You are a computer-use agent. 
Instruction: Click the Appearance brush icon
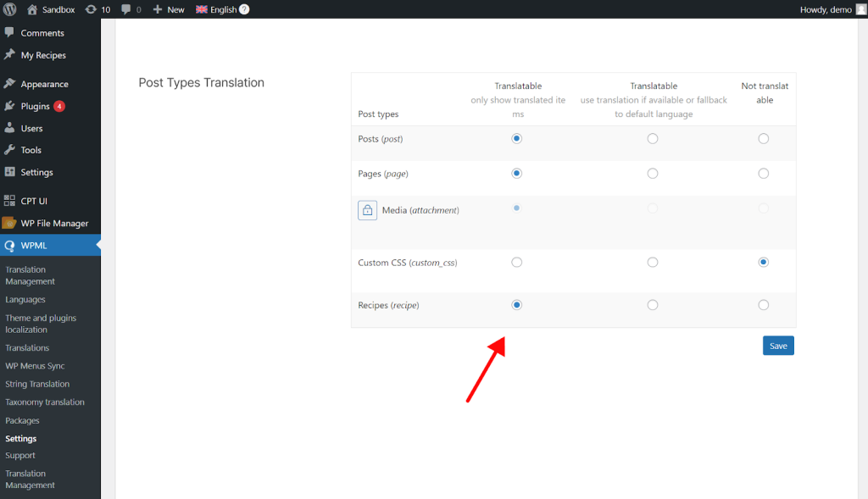(x=9, y=84)
